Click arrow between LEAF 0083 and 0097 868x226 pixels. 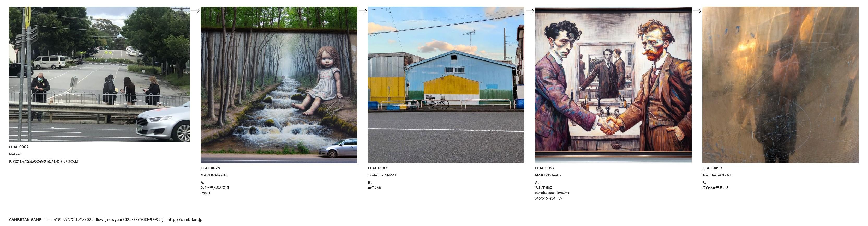point(530,11)
